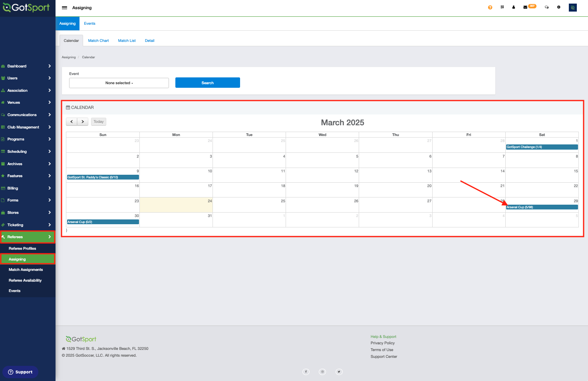Image resolution: width=588 pixels, height=381 pixels.
Task: Open the Support Center footer link
Action: click(384, 357)
